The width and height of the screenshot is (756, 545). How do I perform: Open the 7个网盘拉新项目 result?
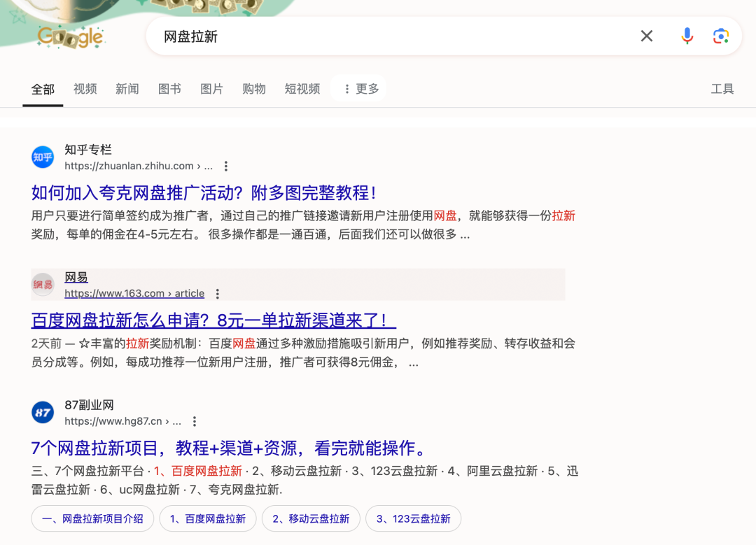[229, 448]
